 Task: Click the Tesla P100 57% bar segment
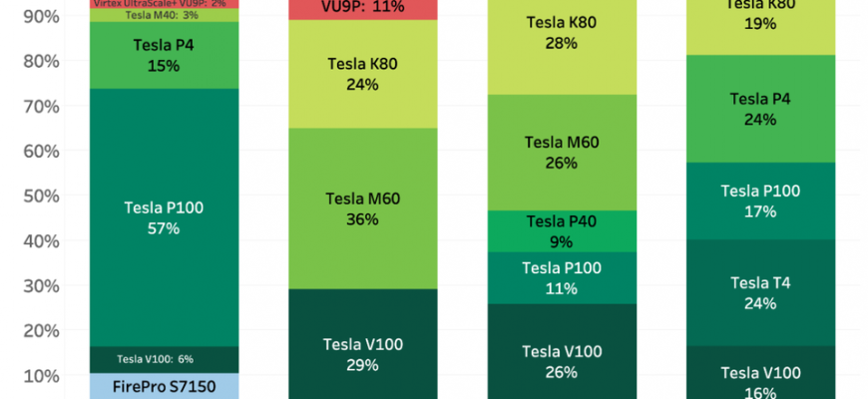click(x=165, y=217)
